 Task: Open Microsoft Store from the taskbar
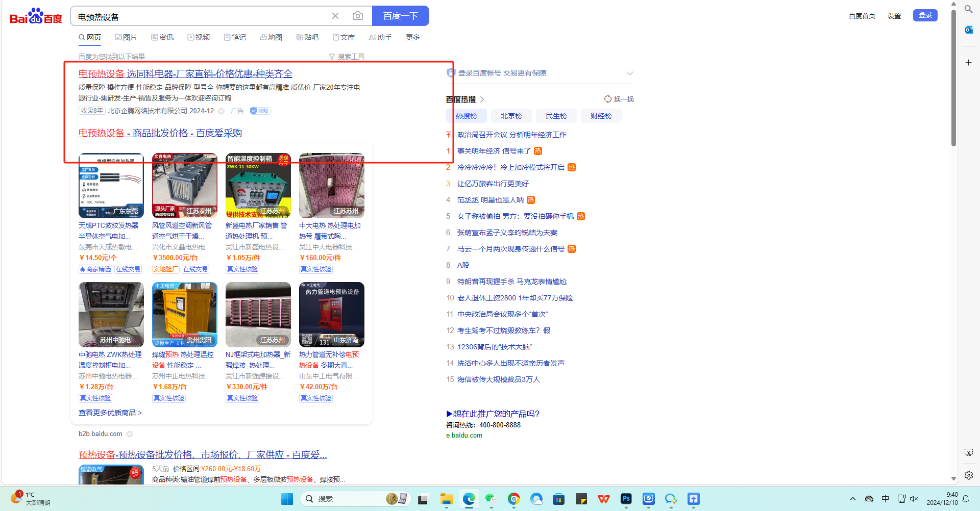pos(559,499)
